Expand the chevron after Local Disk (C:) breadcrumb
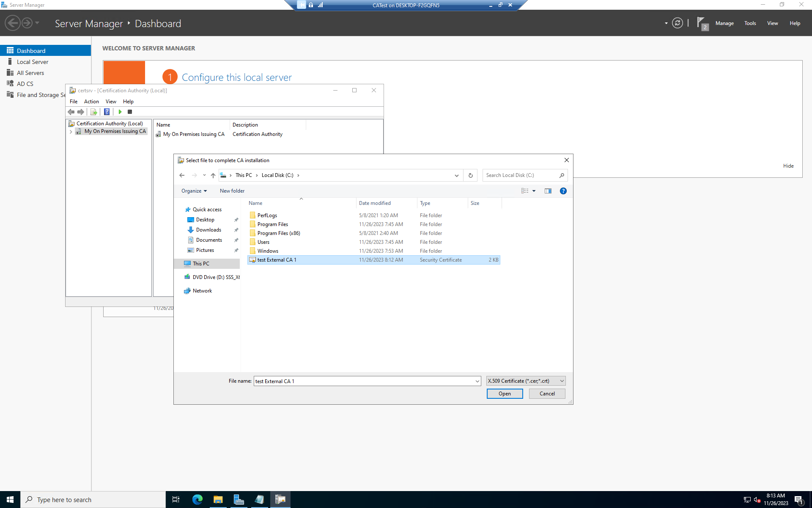The width and height of the screenshot is (812, 508). (x=298, y=175)
